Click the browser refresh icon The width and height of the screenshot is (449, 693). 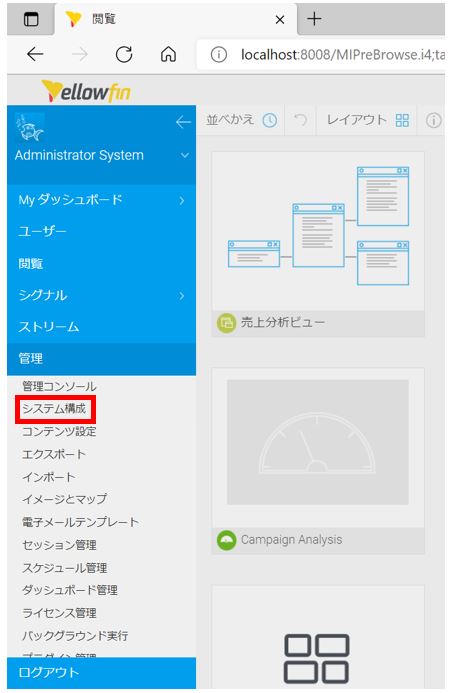124,54
